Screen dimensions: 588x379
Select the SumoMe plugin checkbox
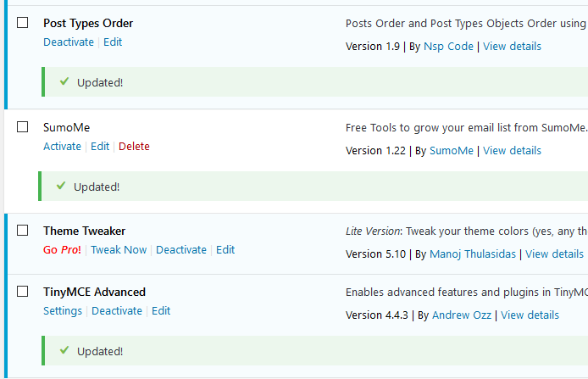pos(23,127)
